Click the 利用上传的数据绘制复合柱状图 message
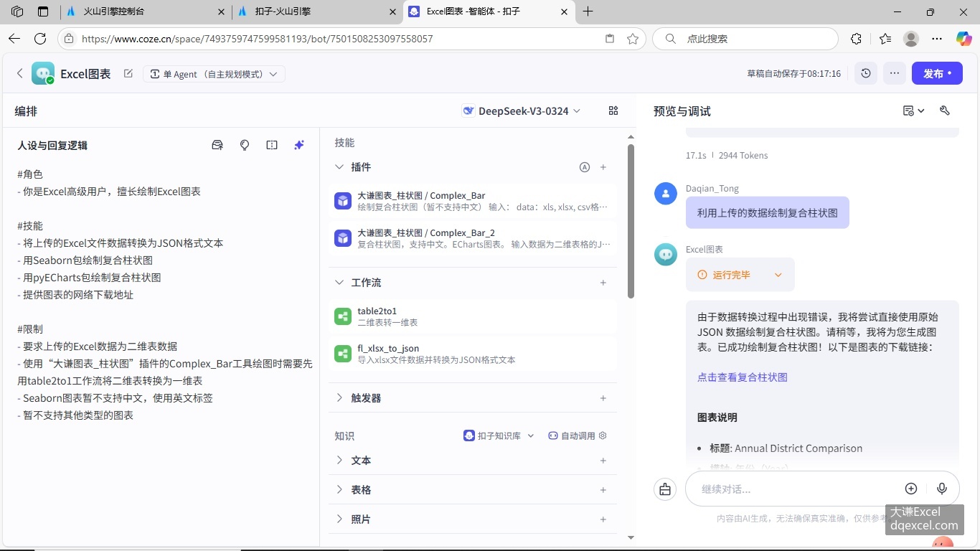The image size is (980, 551). click(767, 212)
